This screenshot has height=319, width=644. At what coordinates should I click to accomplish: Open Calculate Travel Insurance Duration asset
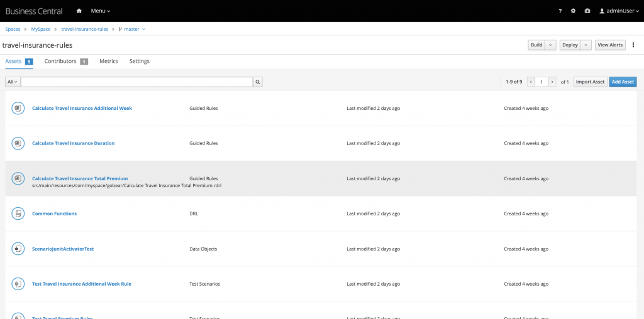click(73, 143)
